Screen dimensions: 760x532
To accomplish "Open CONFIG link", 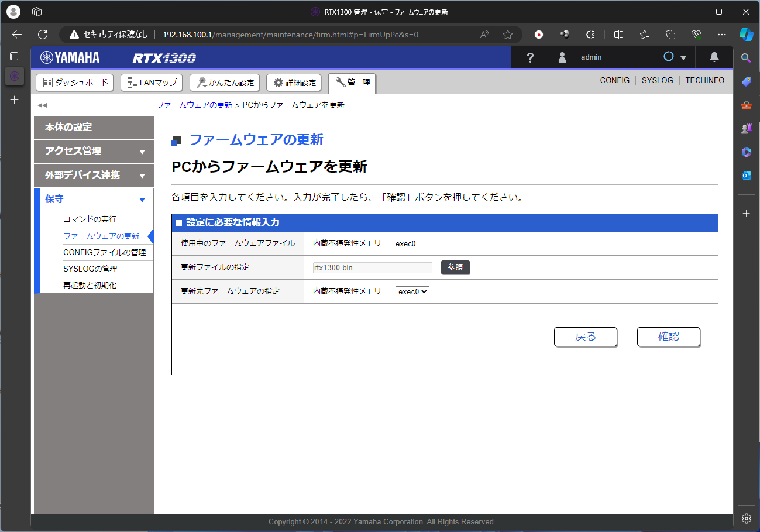I will (x=615, y=80).
